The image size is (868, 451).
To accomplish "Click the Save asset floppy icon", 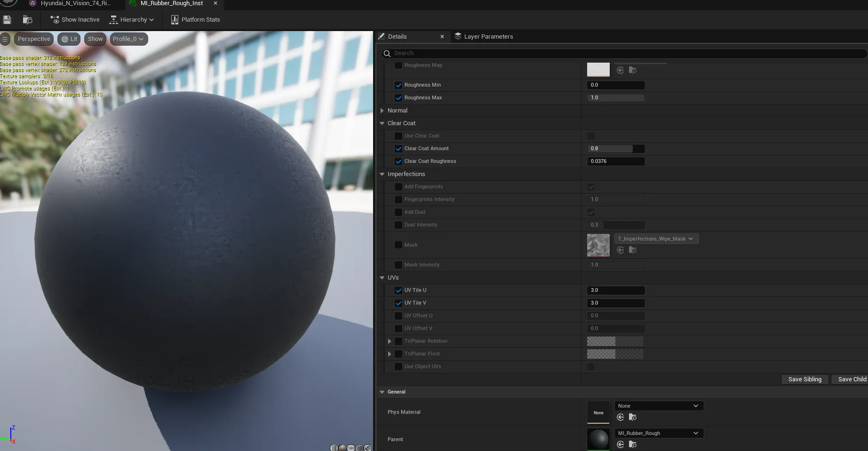I will (7, 20).
